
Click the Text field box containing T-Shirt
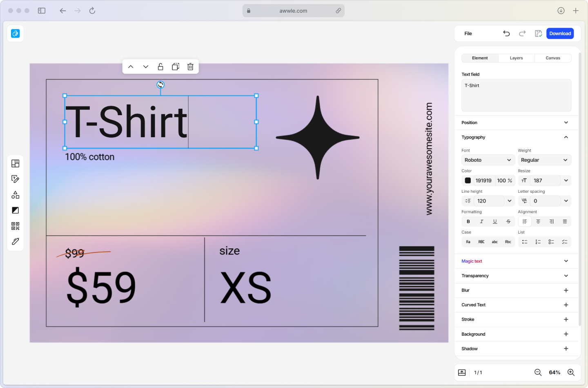point(516,95)
